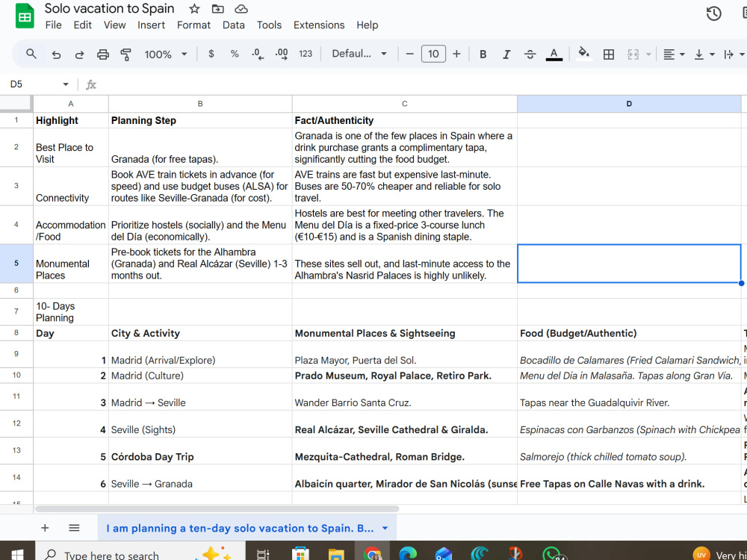Screen dimensions: 747x560
Task: Decrease font size with minus button
Action: 409,54
